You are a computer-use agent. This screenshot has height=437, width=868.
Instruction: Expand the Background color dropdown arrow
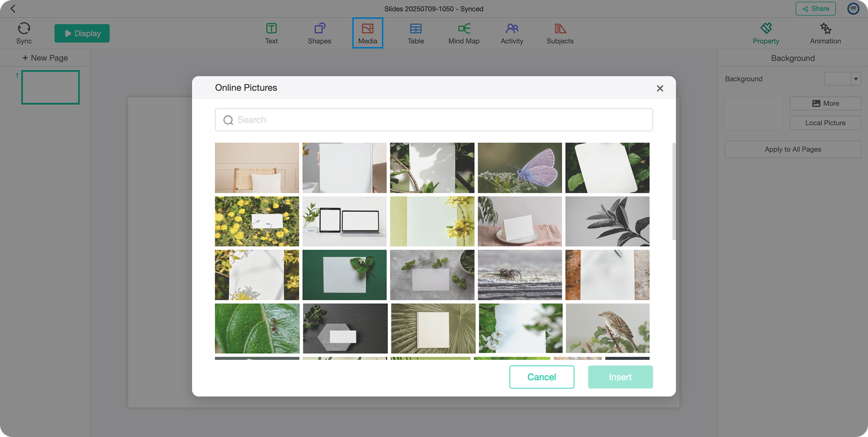click(x=856, y=79)
